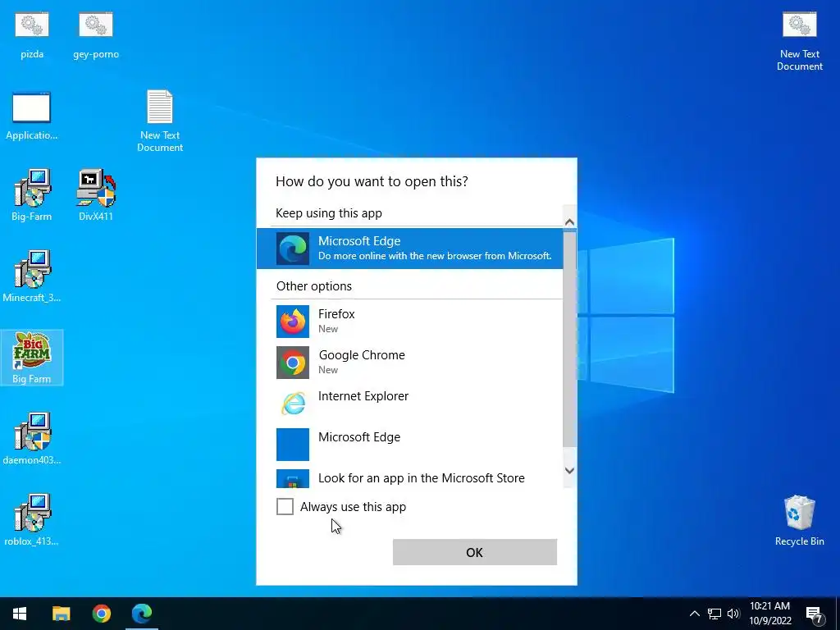
Task: Select the pizda desktop icon
Action: [x=32, y=36]
